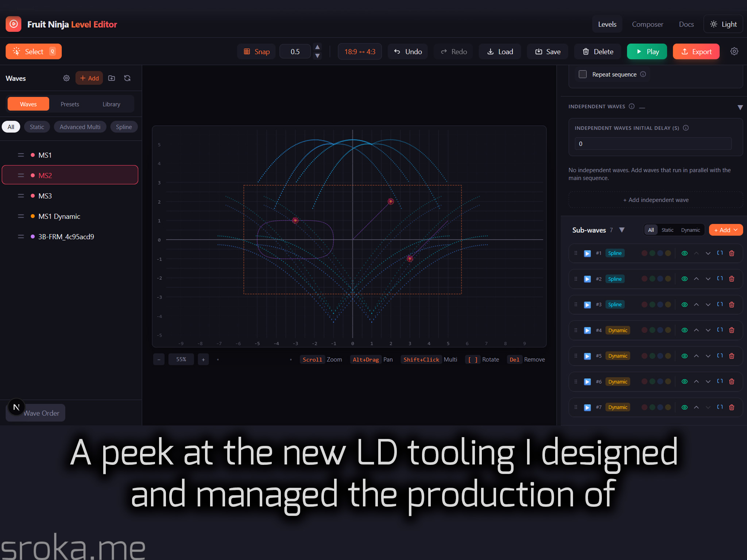Click the new folder icon in Waves header
The image size is (747, 560).
(x=112, y=78)
